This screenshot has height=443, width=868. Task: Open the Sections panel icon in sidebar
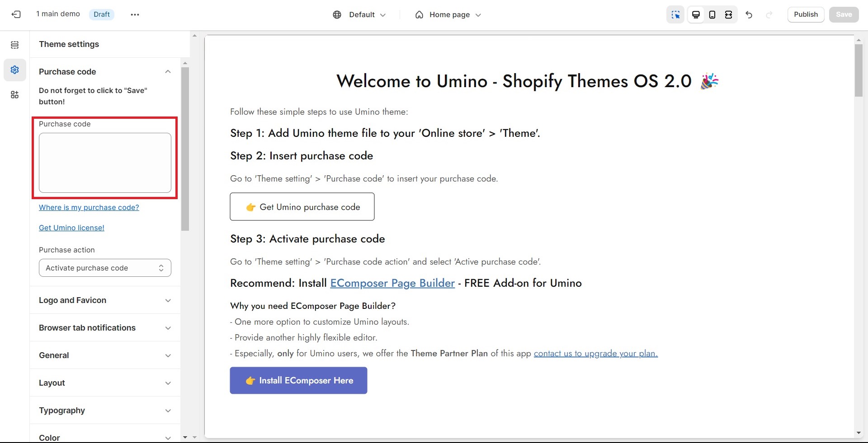coord(15,45)
